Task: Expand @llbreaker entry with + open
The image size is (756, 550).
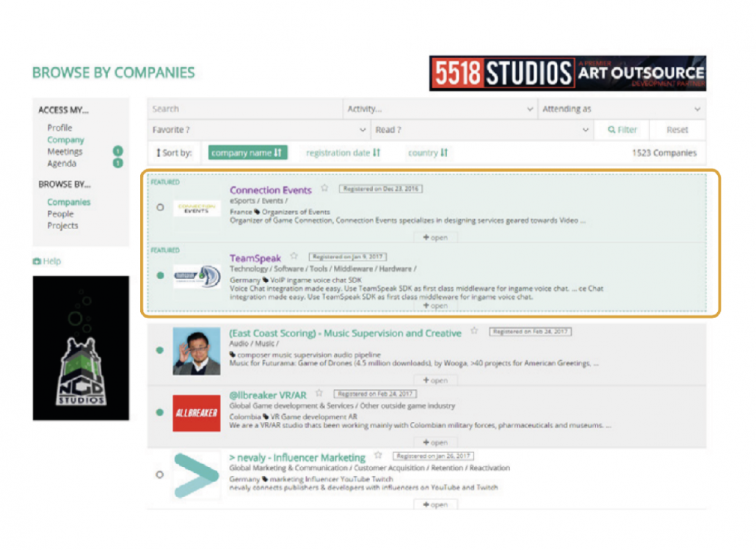Action: [x=435, y=442]
